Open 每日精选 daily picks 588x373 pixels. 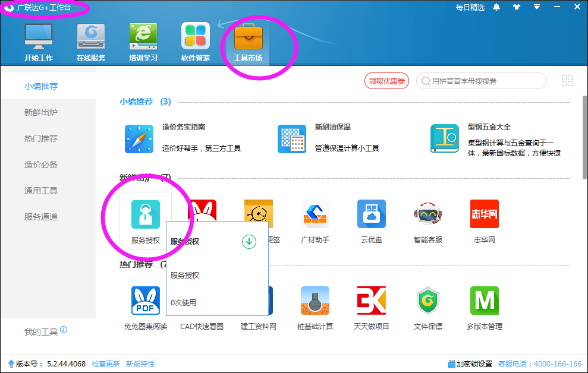[x=470, y=7]
